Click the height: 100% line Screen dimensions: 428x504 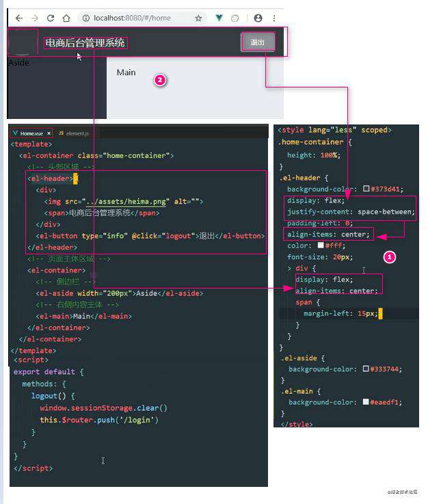tap(314, 155)
